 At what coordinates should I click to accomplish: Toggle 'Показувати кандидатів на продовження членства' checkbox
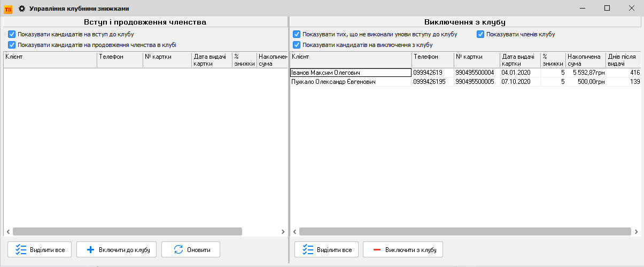[12, 45]
